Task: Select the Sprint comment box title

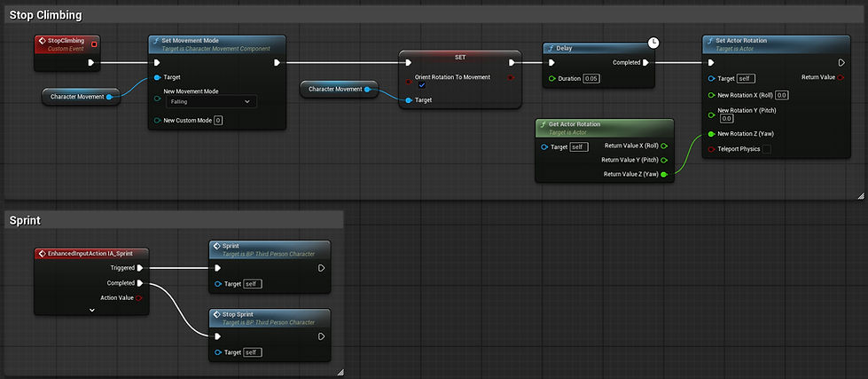Action: [x=25, y=220]
